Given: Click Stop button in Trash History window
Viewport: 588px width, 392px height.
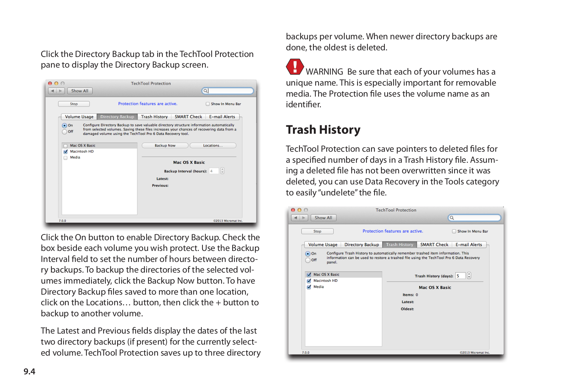Looking at the screenshot, I should pos(318,231).
